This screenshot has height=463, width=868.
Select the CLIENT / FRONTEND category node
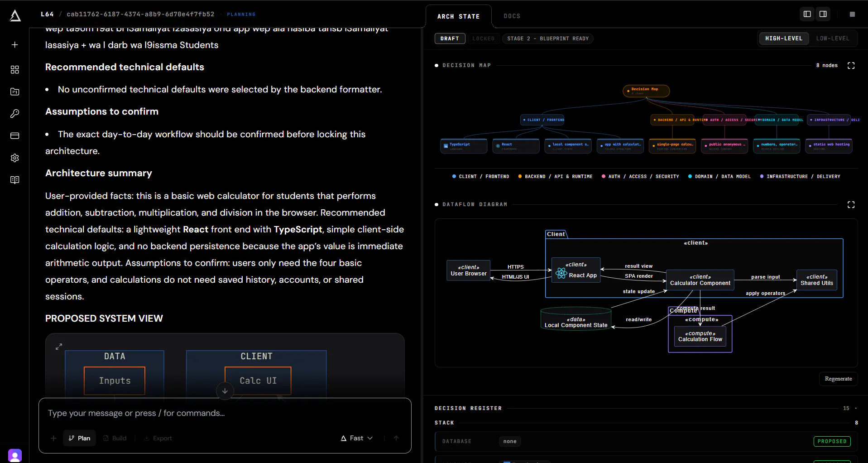click(543, 120)
